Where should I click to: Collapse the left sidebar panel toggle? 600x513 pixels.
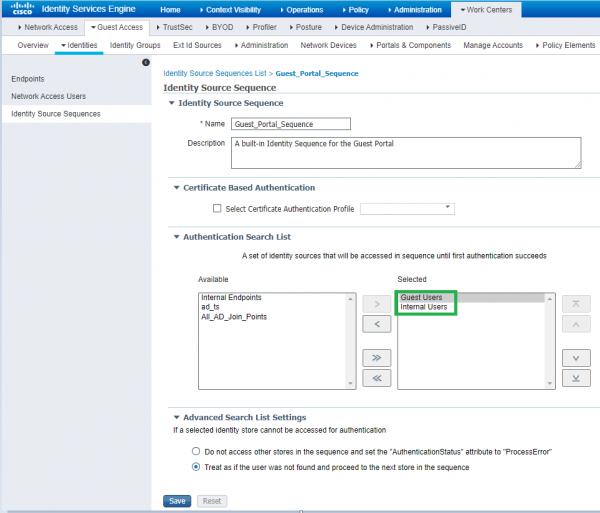click(x=146, y=62)
